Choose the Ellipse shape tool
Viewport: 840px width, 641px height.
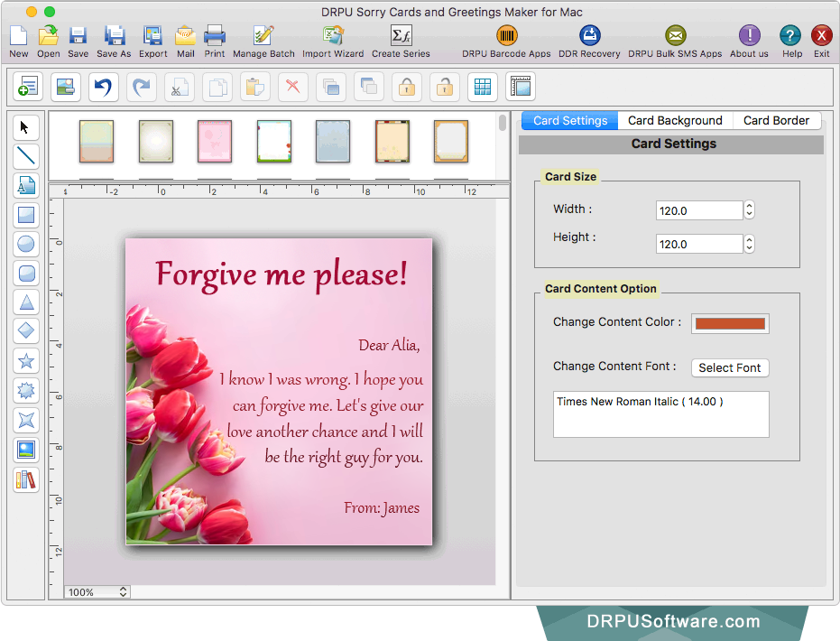pos(25,244)
